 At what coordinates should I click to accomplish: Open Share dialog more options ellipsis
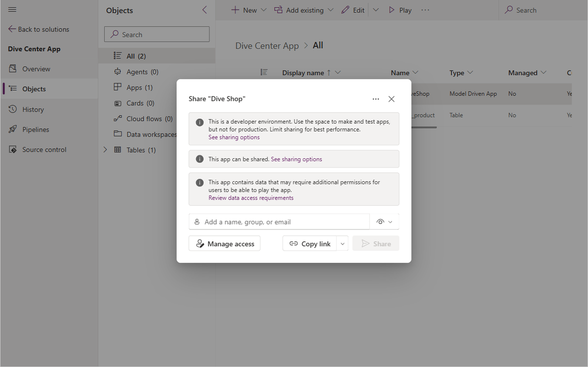[x=376, y=99]
